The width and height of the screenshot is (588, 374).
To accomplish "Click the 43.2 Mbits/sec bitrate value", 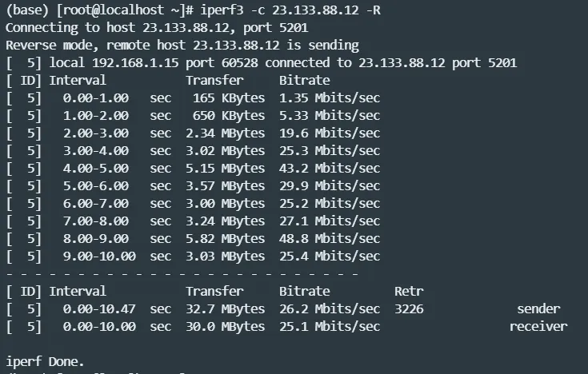I will coord(329,168).
